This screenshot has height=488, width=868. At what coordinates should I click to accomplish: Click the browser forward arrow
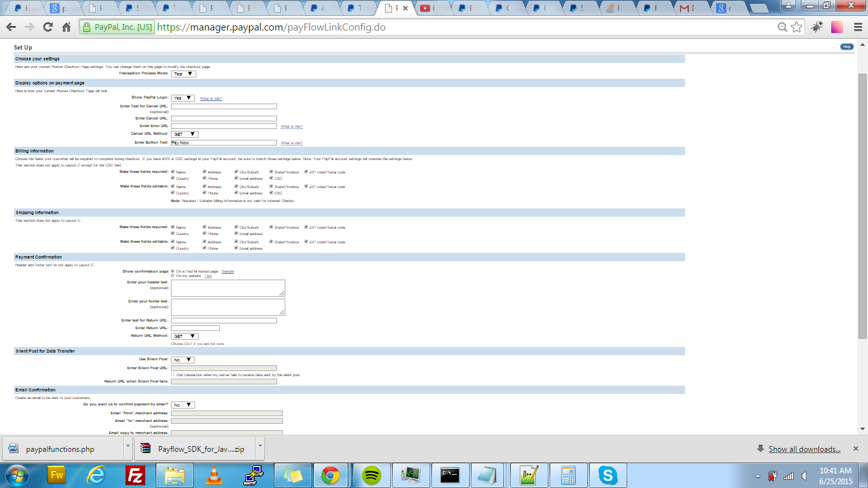pos(29,27)
